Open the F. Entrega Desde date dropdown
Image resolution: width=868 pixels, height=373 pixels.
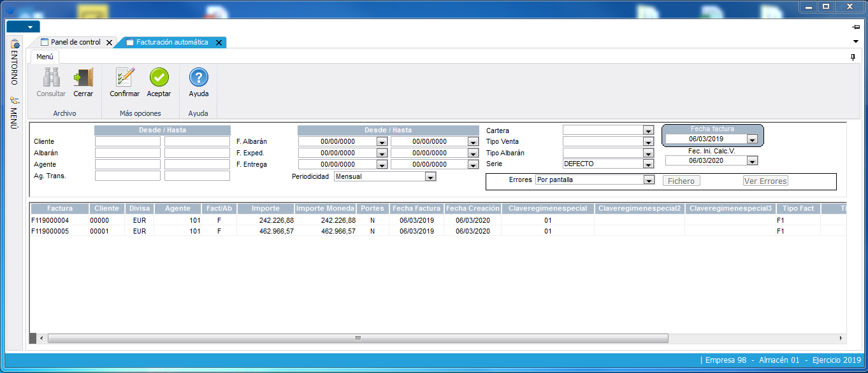pyautogui.click(x=382, y=165)
